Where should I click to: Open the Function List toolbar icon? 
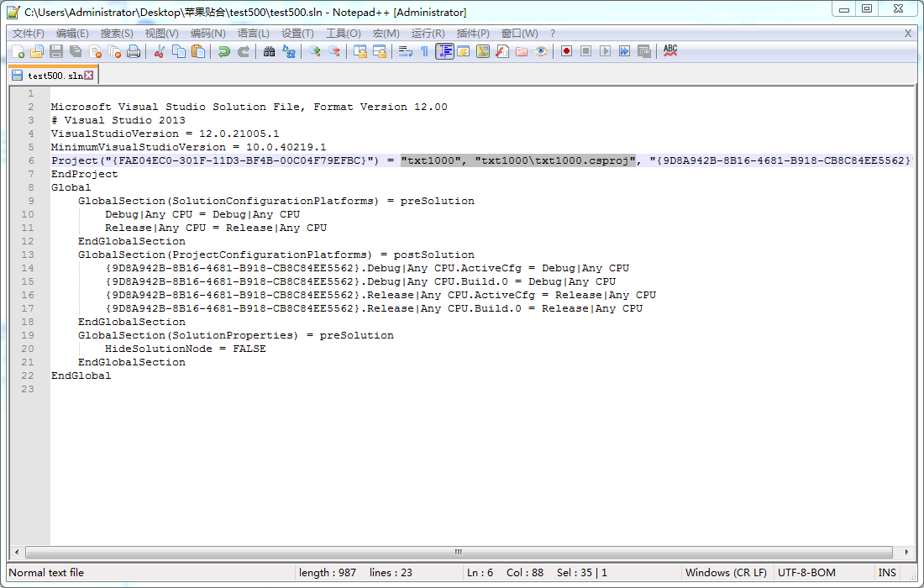click(502, 51)
